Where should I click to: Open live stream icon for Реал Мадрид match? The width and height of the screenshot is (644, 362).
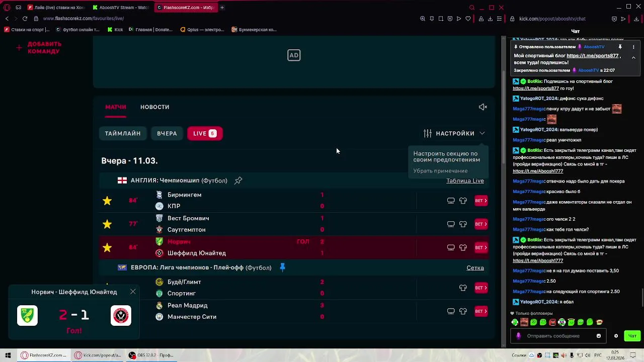tap(451, 311)
